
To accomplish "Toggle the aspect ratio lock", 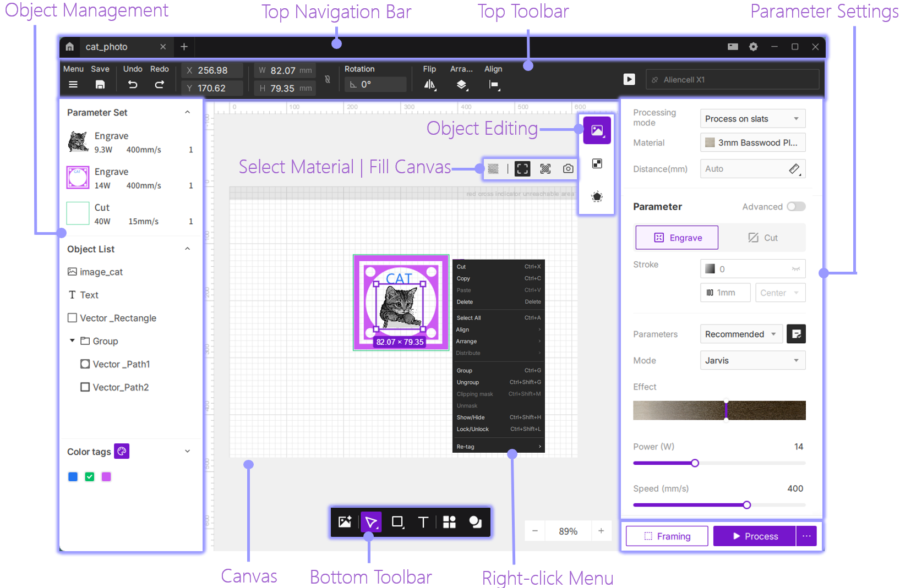I will pos(328,79).
